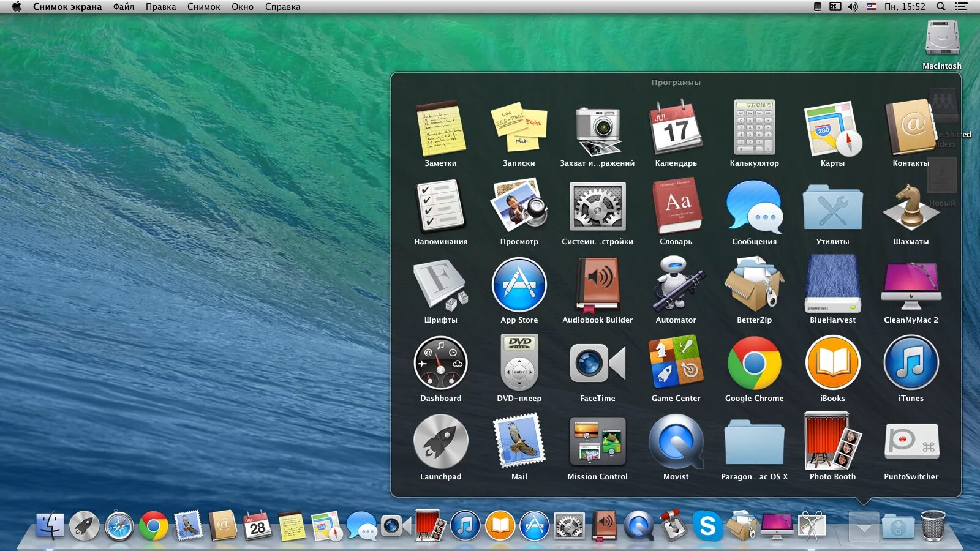Open the Файл menu

124,7
